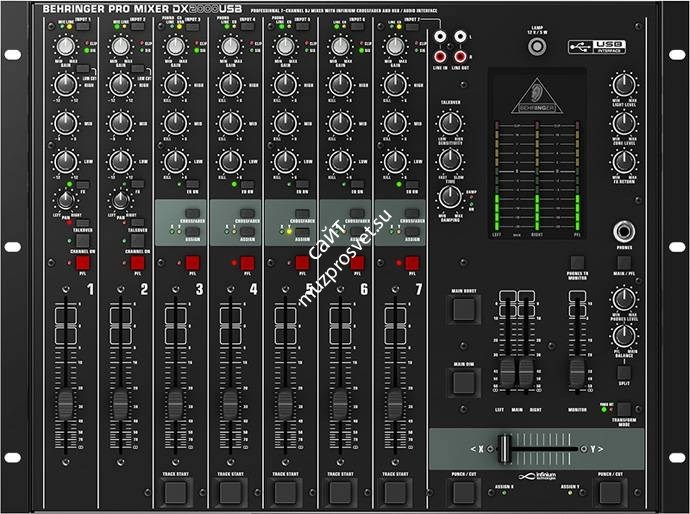Click the Talkover Time knob
This screenshot has width=690, height=514.
point(450,160)
